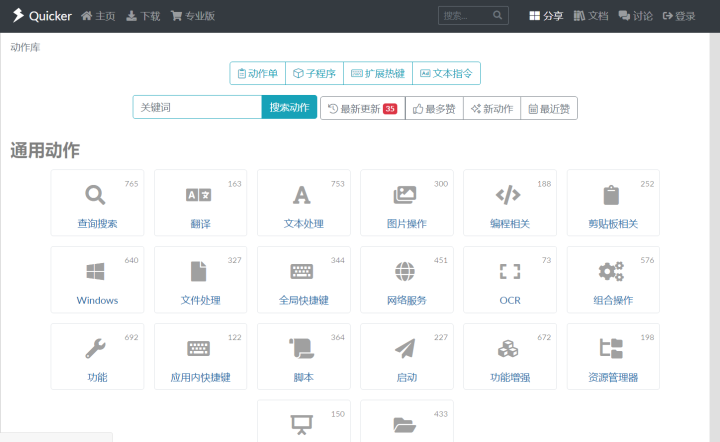The height and width of the screenshot is (442, 720).
Task: Open the 启动 paper plane icon
Action: [x=405, y=348]
